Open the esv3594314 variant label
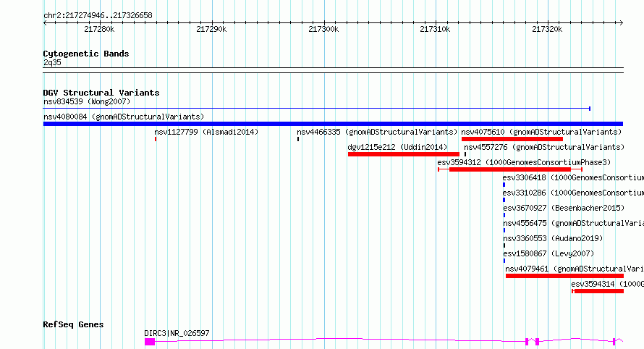The image size is (644, 349). click(x=607, y=284)
